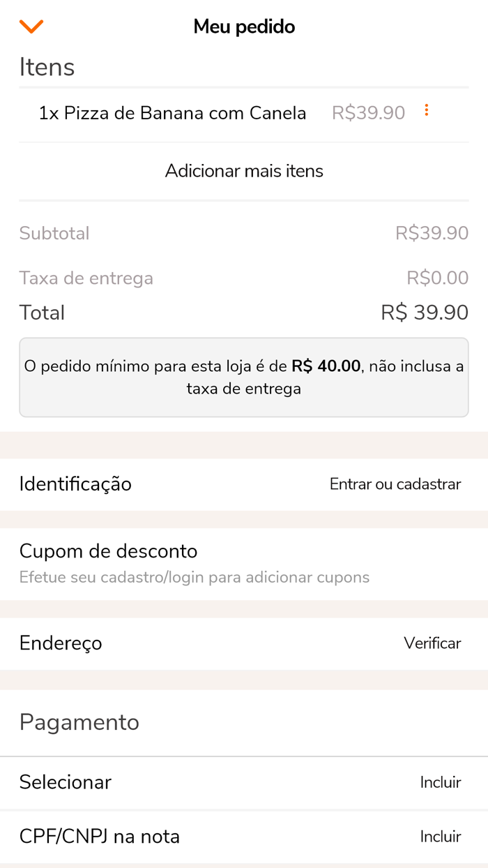Screen dimensions: 488x868
Task: Select the Selecionar payment method row
Action: 65,782
